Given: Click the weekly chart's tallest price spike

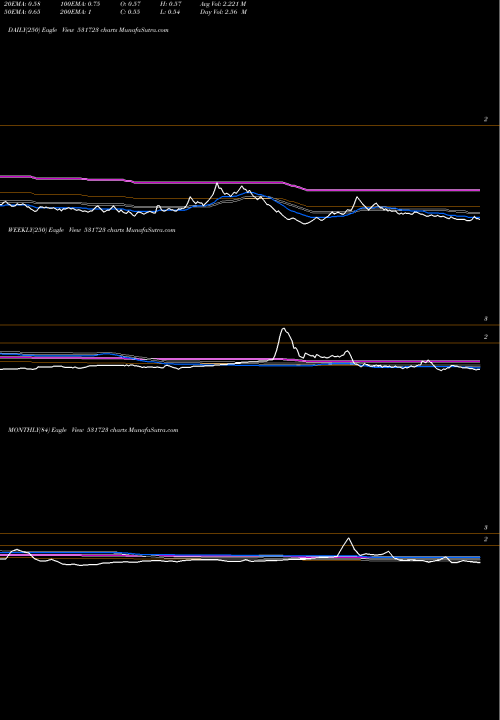Looking at the screenshot, I should (x=283, y=329).
